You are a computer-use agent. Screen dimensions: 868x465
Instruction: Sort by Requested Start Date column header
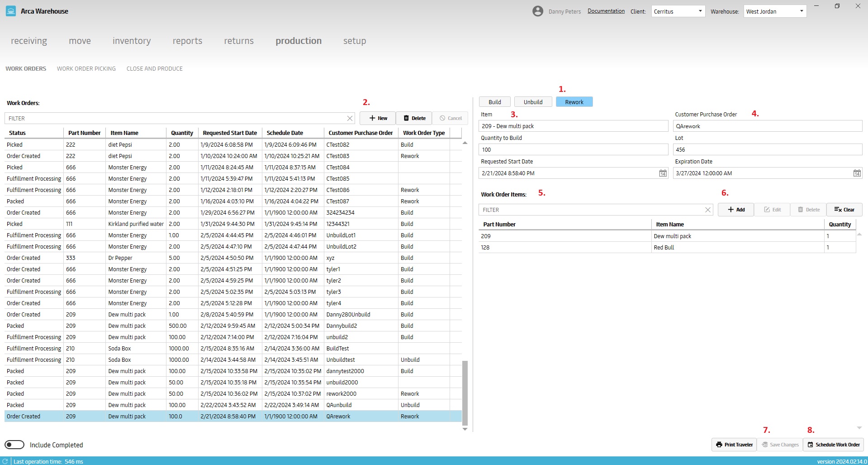pyautogui.click(x=230, y=133)
